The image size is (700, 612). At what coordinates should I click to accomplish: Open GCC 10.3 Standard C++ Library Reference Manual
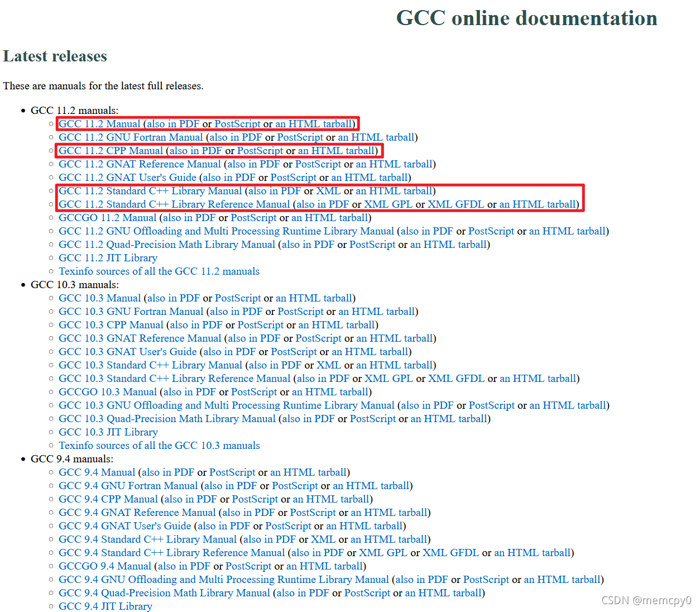(x=175, y=379)
